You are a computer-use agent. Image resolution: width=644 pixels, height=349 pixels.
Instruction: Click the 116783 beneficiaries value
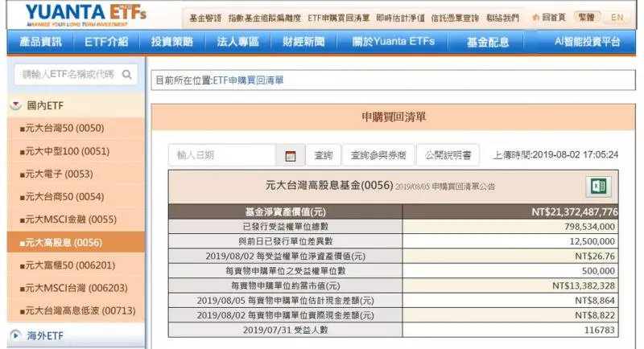pos(600,331)
